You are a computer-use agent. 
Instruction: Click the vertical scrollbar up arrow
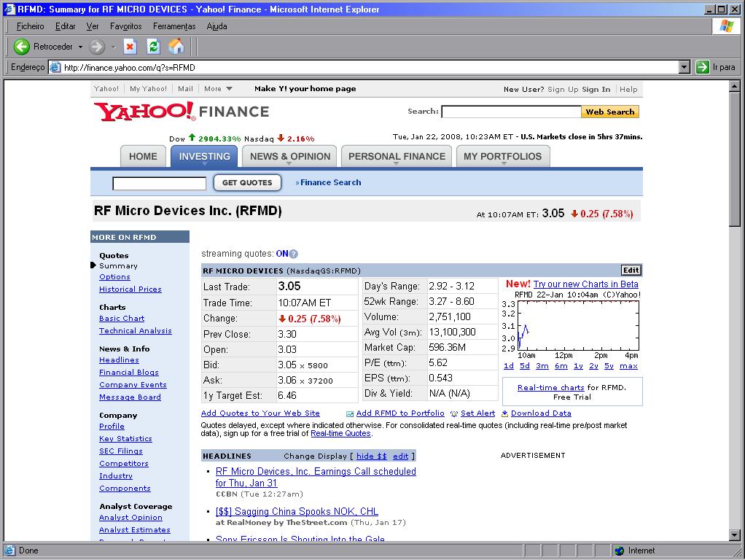[x=735, y=86]
